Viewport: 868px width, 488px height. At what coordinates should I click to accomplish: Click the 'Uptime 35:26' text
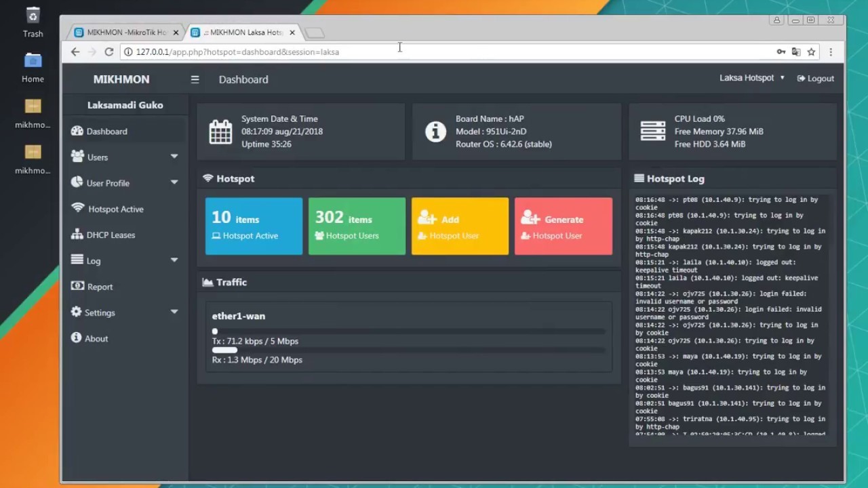tap(267, 144)
